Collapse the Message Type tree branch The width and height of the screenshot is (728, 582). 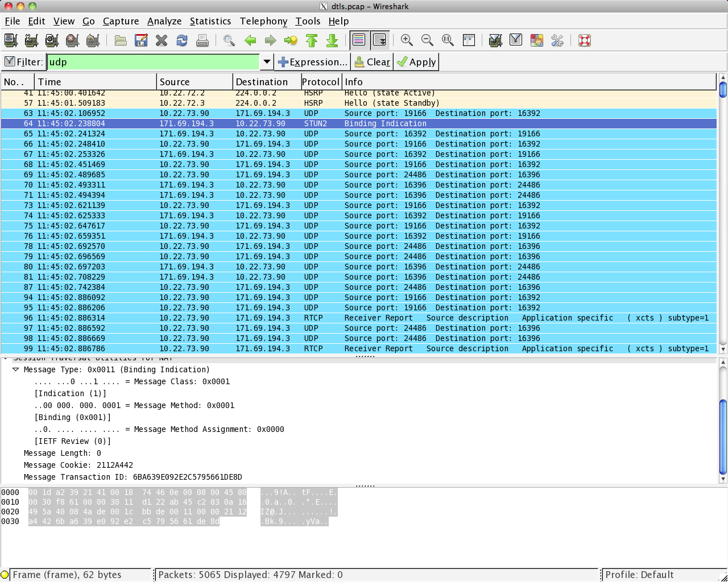(x=15, y=369)
